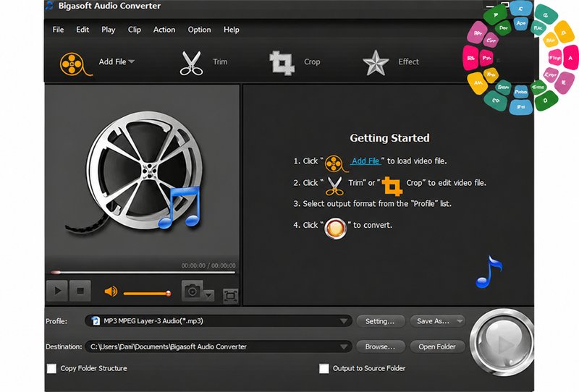Click the Getting Started heading
Image resolution: width=579 pixels, height=392 pixels.
point(389,138)
